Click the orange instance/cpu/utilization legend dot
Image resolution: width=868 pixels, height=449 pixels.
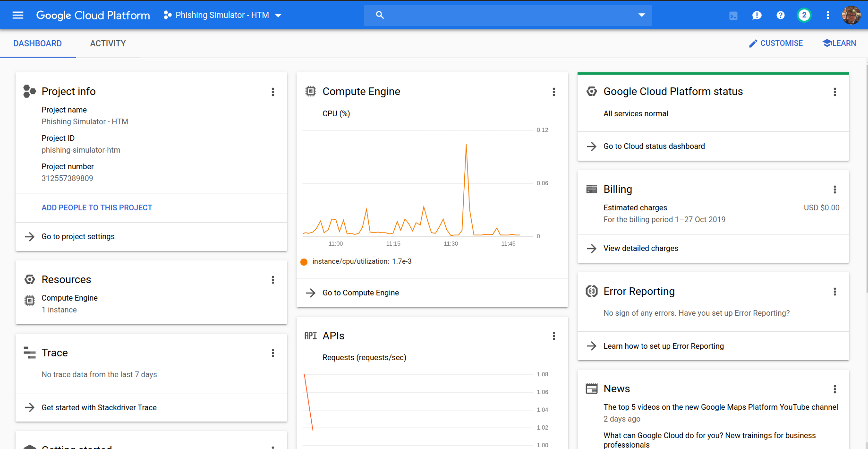click(304, 262)
